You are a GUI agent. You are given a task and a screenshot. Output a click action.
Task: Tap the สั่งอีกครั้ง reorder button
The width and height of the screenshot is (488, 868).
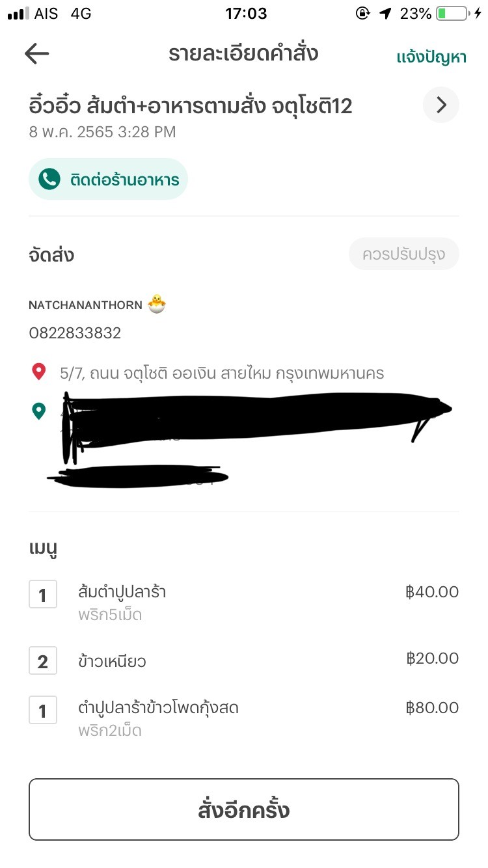point(244,809)
